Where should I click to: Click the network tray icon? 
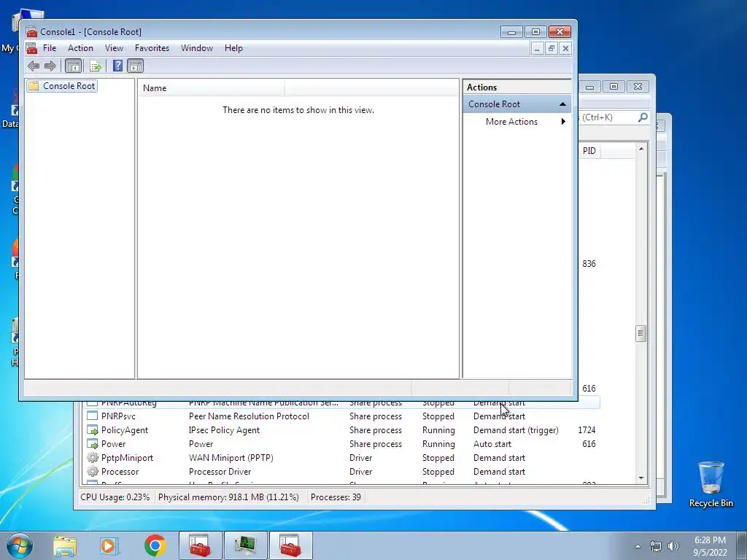(x=656, y=546)
